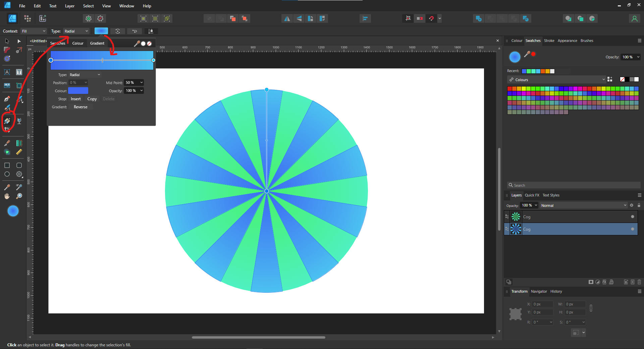Switch to the Navigator tab

click(x=539, y=291)
